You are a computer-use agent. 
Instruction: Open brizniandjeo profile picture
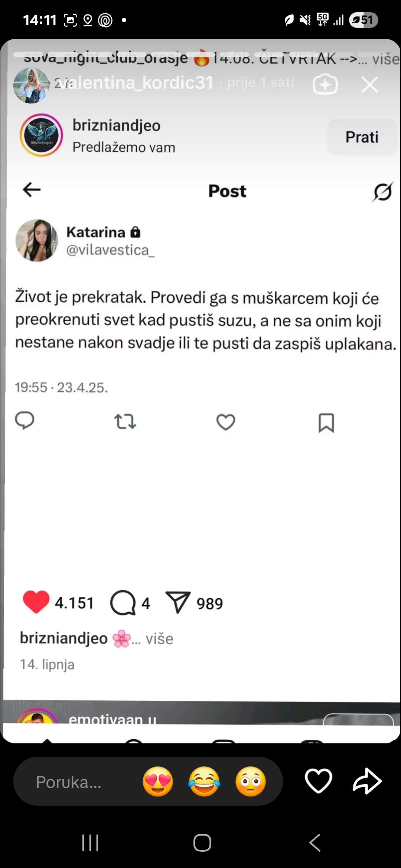[41, 135]
